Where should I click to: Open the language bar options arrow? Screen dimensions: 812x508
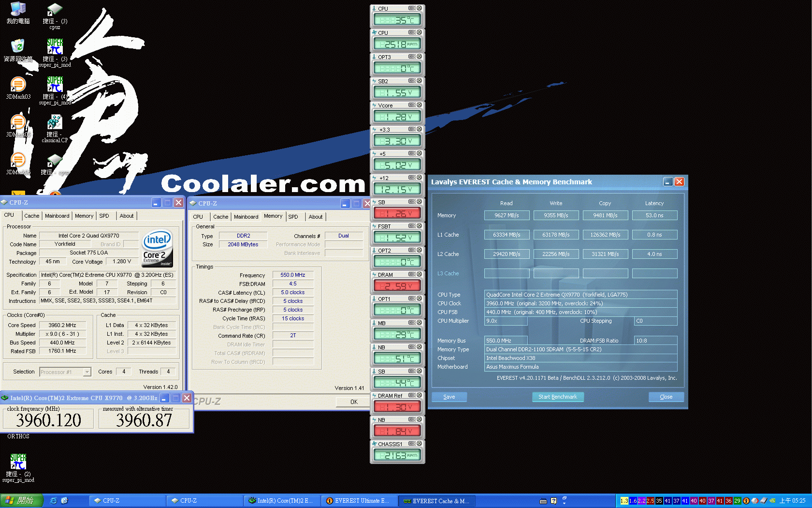564,503
